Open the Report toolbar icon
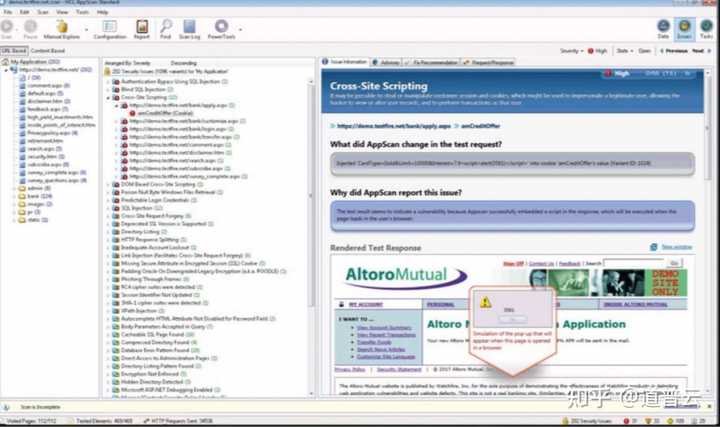Viewport: 720px width, 427px height. tap(142, 27)
